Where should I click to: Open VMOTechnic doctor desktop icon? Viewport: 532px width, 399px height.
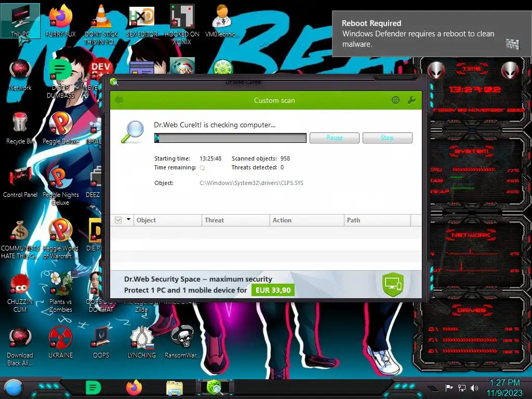point(222,21)
